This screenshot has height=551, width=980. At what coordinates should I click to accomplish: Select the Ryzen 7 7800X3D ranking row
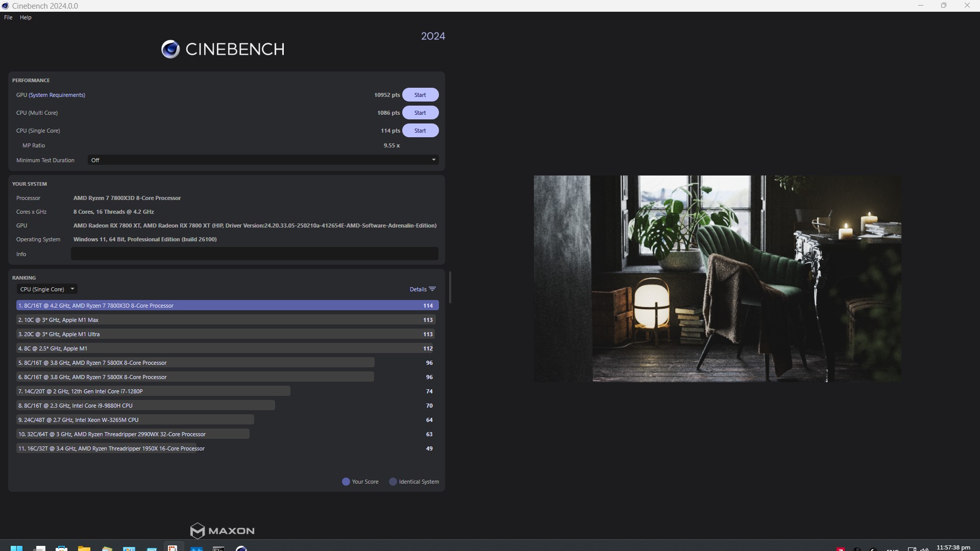click(x=228, y=306)
